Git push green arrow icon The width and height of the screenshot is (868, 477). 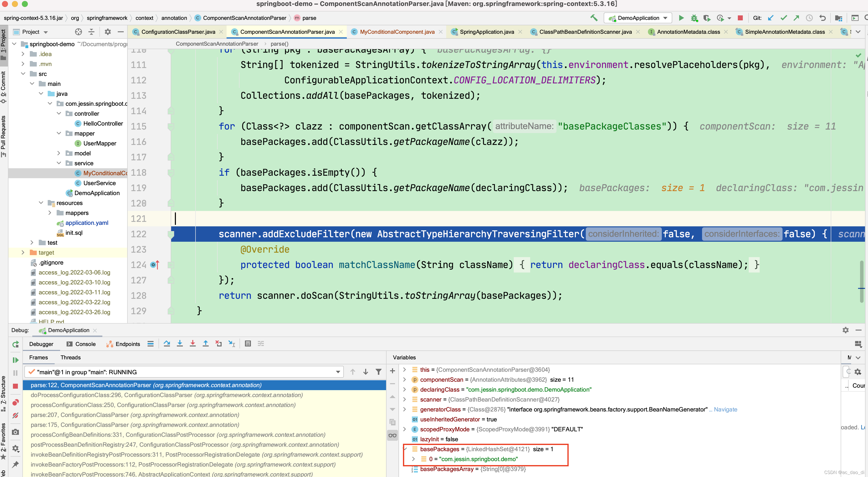(x=796, y=18)
